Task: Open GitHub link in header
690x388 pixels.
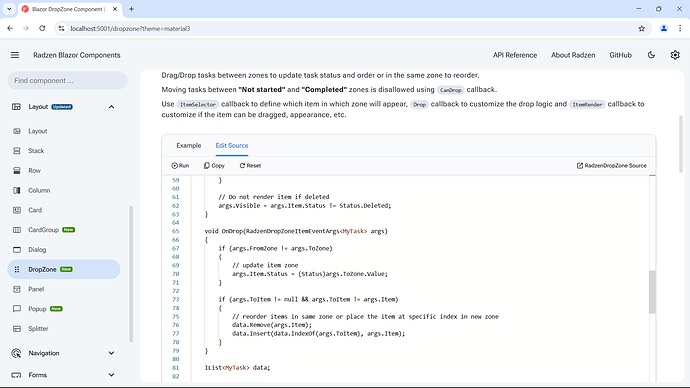Action: coord(620,55)
